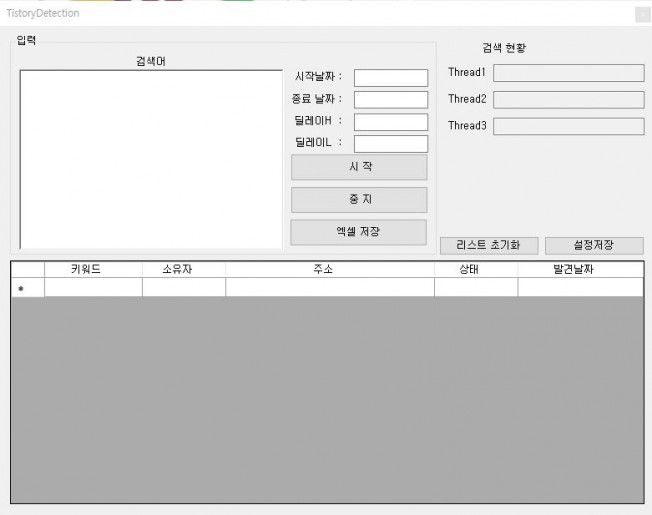652x515 pixels.
Task: Click the 소유자 column header
Action: coord(183,269)
